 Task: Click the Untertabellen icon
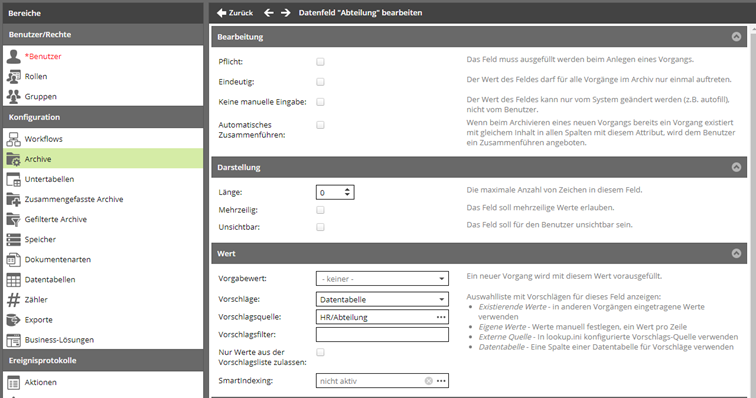point(14,179)
